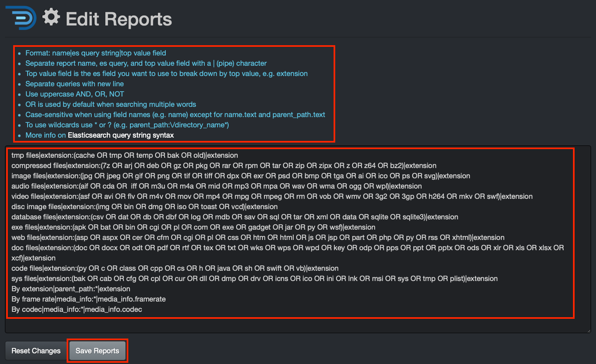Open the Elasticsearch query string syntax link
The height and width of the screenshot is (364, 596).
point(121,135)
